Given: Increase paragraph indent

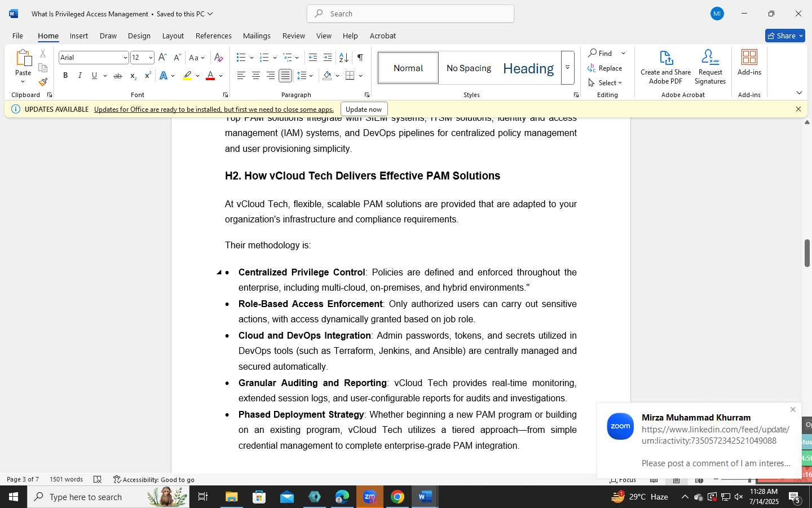Looking at the screenshot, I should point(328,58).
